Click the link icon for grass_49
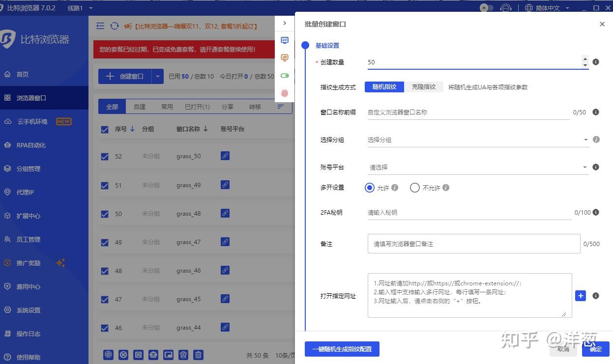Viewport: 613px width, 364px height. tap(225, 185)
